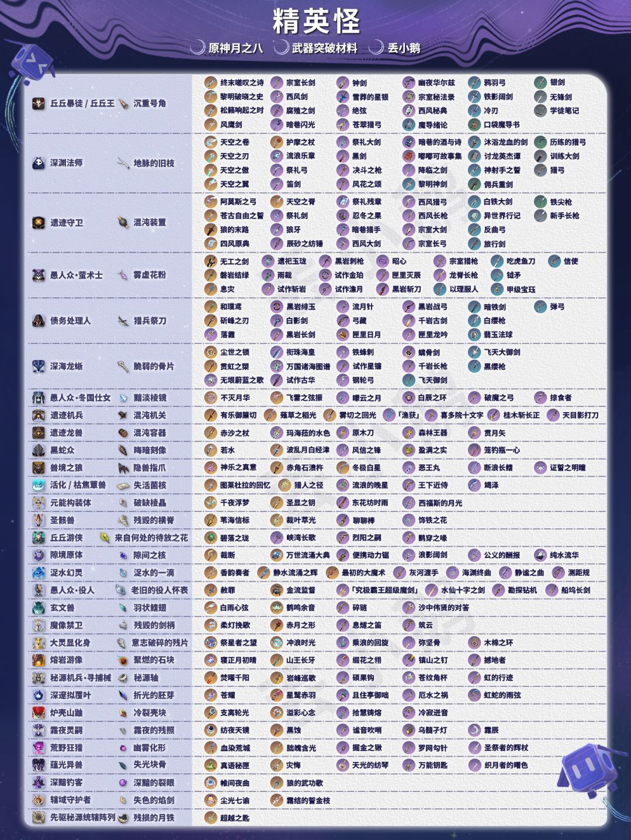
Task: Click the 图莱杜拉的回忆 weapon name
Action: [x=245, y=485]
